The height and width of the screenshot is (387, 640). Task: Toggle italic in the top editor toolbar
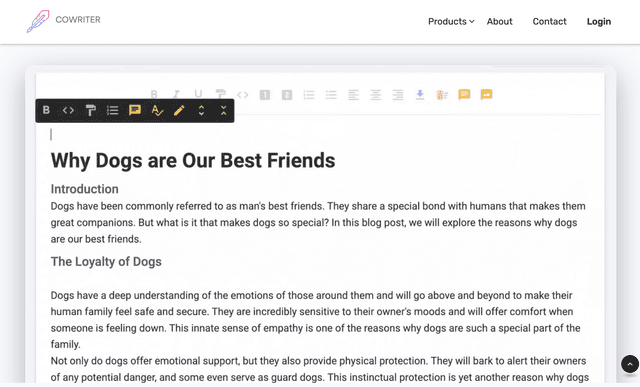pyautogui.click(x=176, y=95)
